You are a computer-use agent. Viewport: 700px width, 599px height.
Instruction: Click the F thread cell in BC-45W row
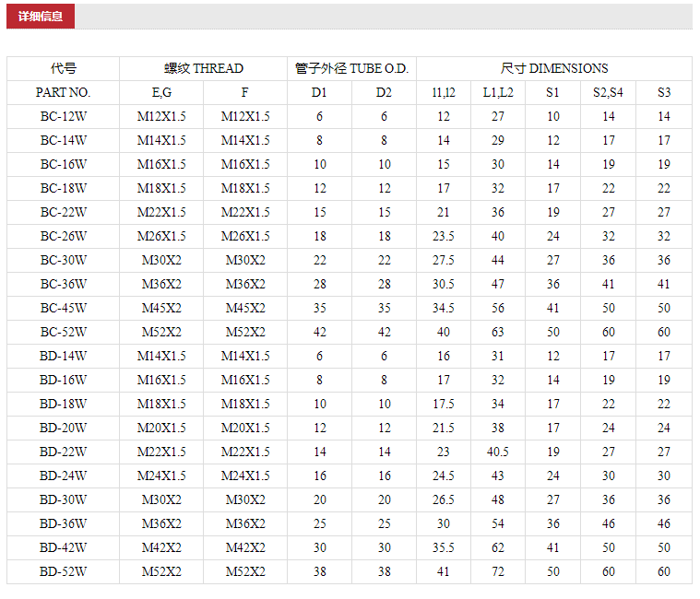pyautogui.click(x=245, y=308)
